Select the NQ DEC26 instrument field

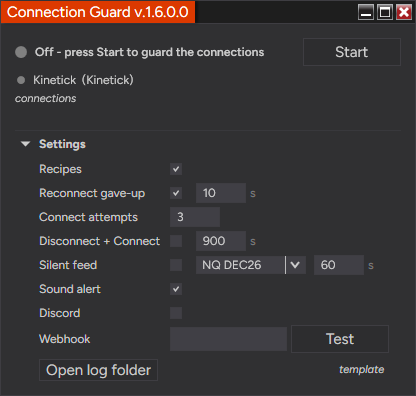tap(240, 265)
